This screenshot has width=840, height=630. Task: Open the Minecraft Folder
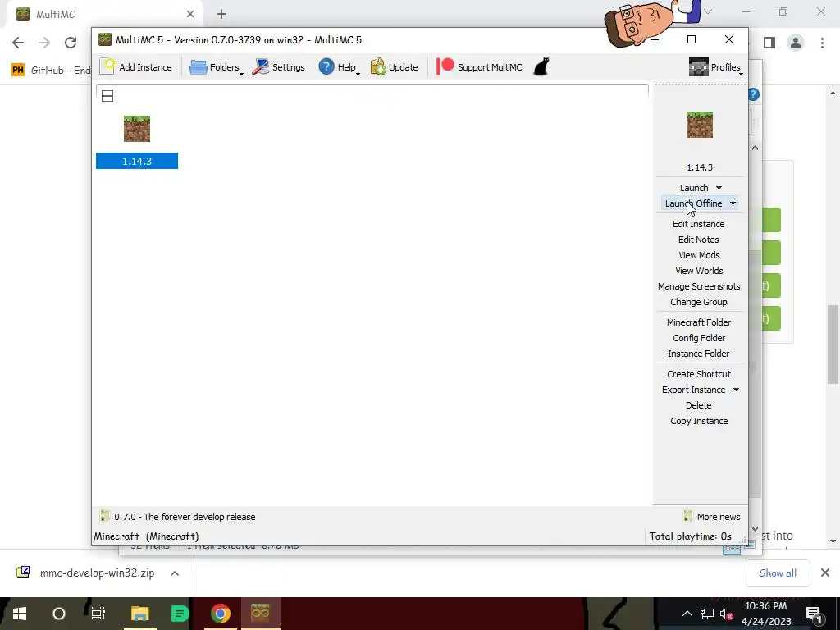699,322
